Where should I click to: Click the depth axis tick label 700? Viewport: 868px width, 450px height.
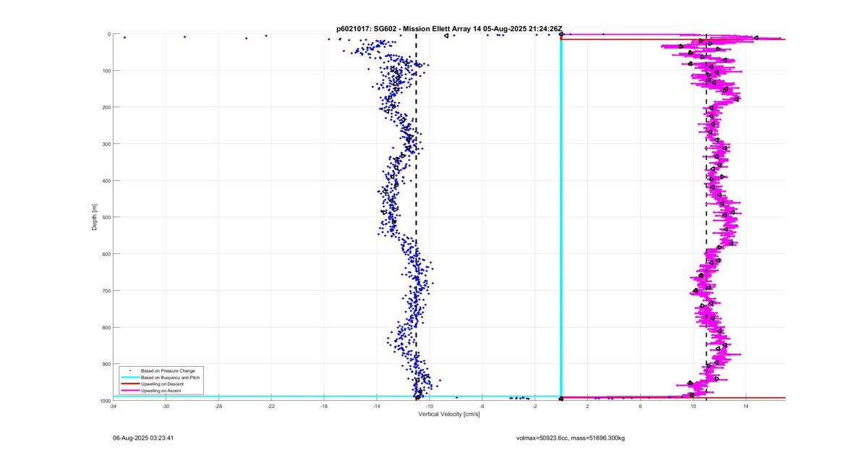106,291
